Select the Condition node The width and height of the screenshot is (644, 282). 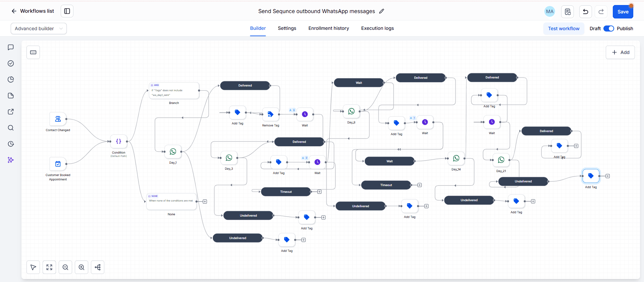pyautogui.click(x=119, y=142)
